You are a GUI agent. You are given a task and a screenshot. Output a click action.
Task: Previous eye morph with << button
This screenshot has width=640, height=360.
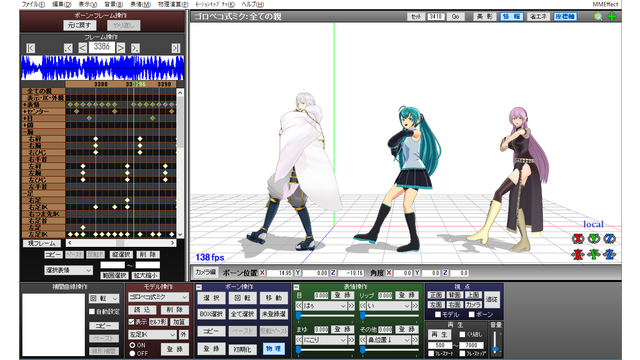(299, 306)
